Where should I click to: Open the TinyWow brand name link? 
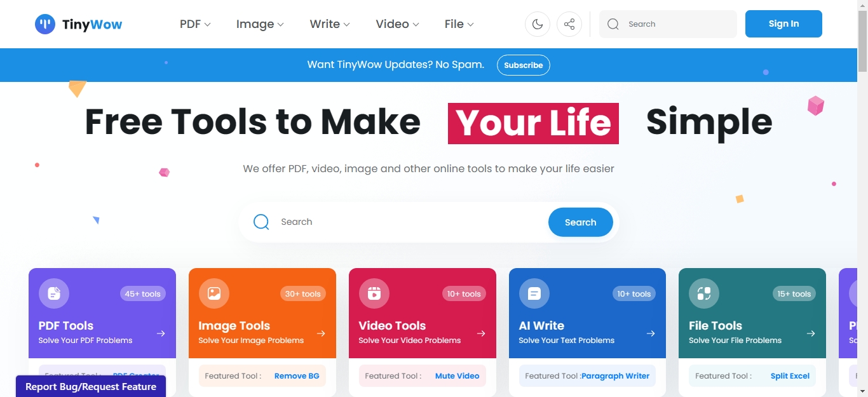click(x=92, y=25)
